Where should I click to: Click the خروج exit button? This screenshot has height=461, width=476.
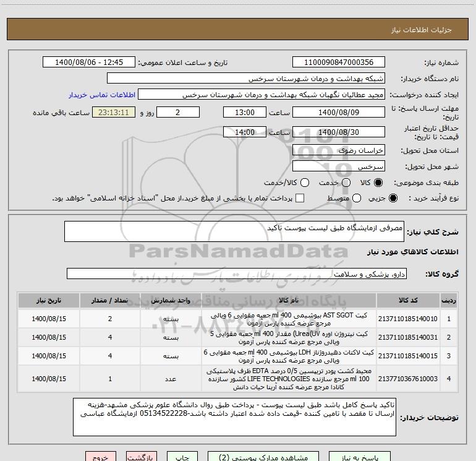click(x=101, y=457)
